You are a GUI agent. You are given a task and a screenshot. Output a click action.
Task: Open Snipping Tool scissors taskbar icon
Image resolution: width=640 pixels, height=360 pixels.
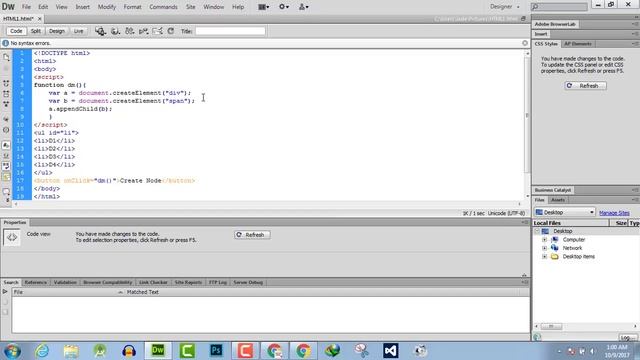coord(362,351)
